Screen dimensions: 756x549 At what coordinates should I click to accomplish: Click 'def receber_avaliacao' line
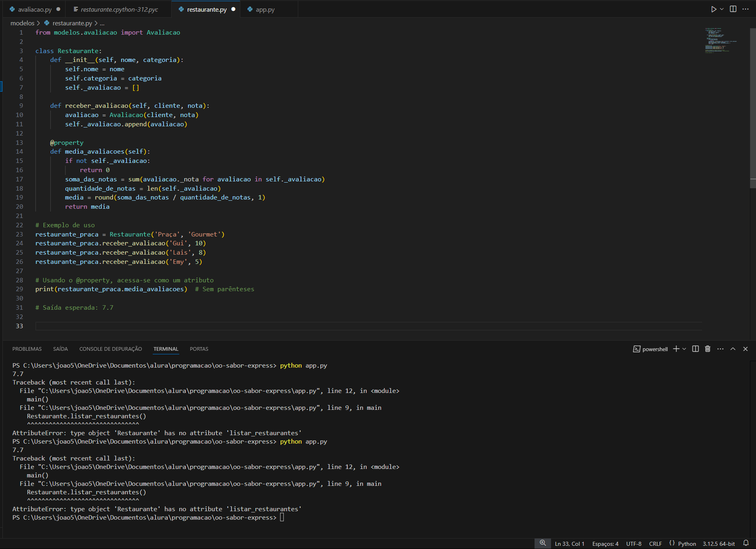[x=130, y=106]
